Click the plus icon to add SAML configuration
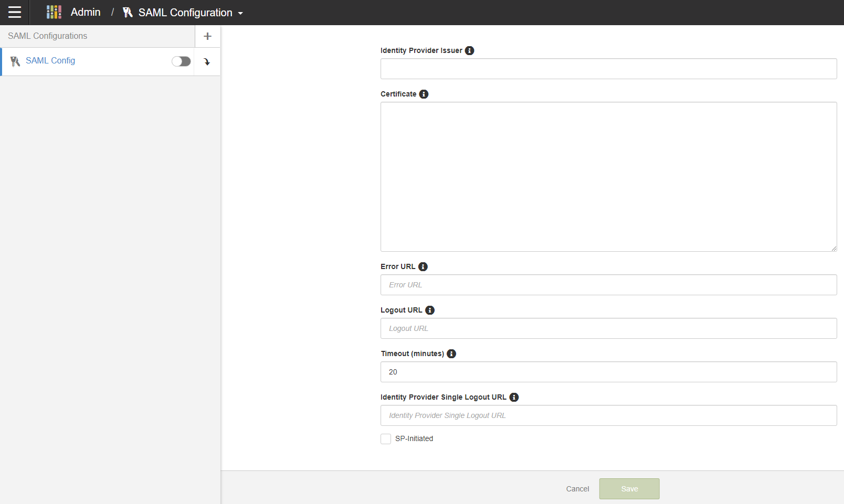Image resolution: width=844 pixels, height=504 pixels. [207, 36]
